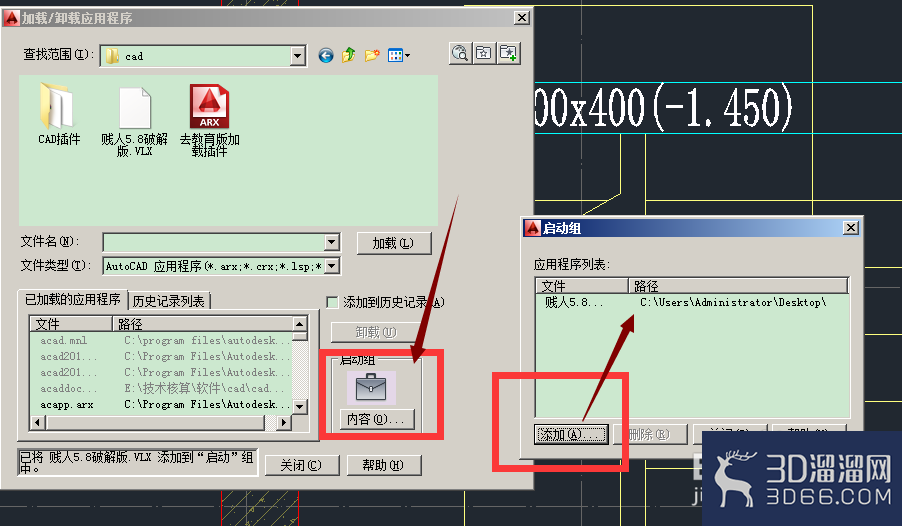Click the 添加 button in 启动组 dialog
This screenshot has width=902, height=526.
click(571, 434)
